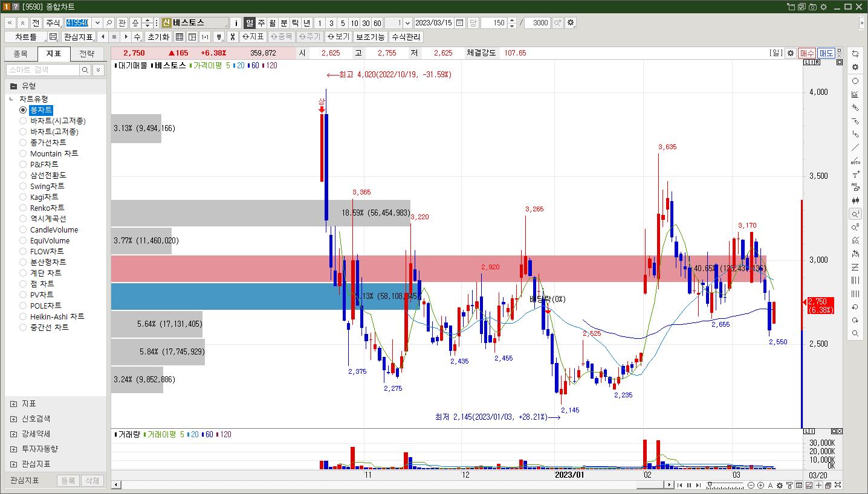Click the refresh cycle icon atop right toolbar
This screenshot has width=868, height=494.
click(x=855, y=54)
